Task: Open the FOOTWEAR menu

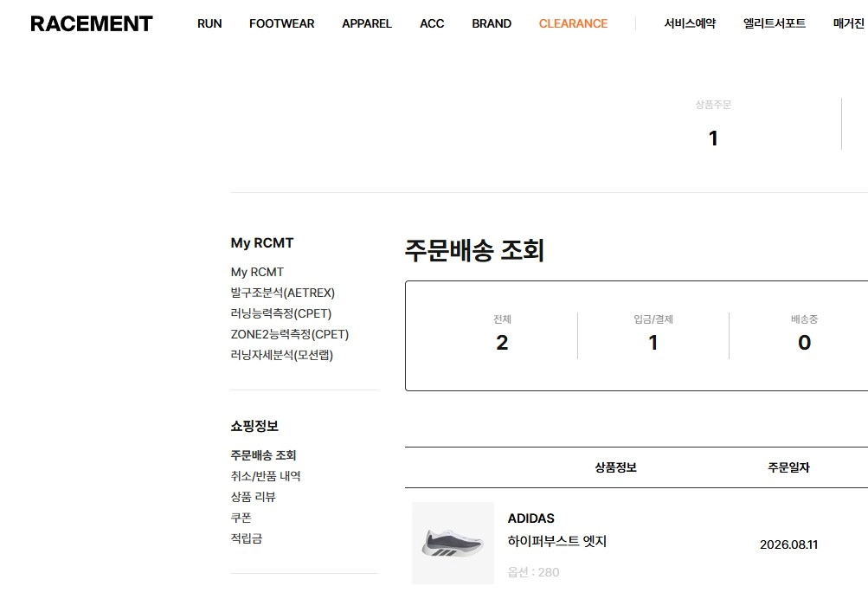Action: pos(282,24)
